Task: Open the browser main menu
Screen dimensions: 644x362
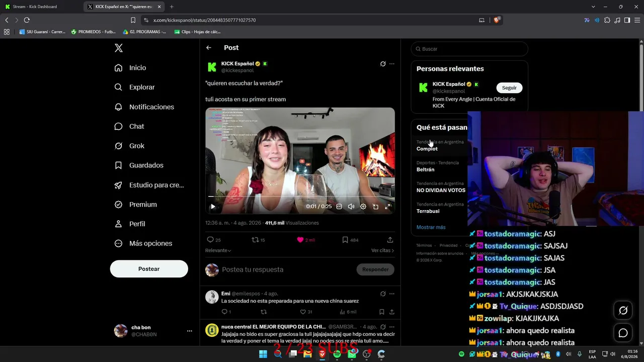Action: [x=637, y=20]
